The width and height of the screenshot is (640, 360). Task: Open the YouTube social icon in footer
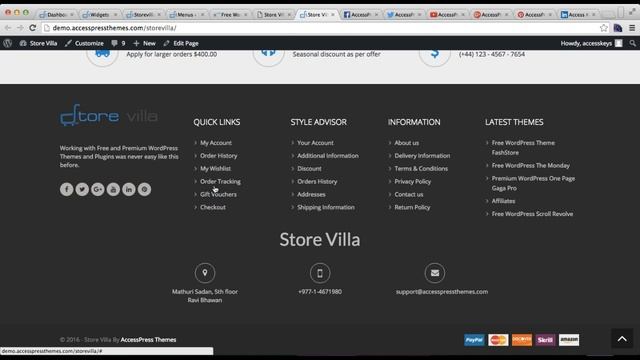tap(113, 189)
